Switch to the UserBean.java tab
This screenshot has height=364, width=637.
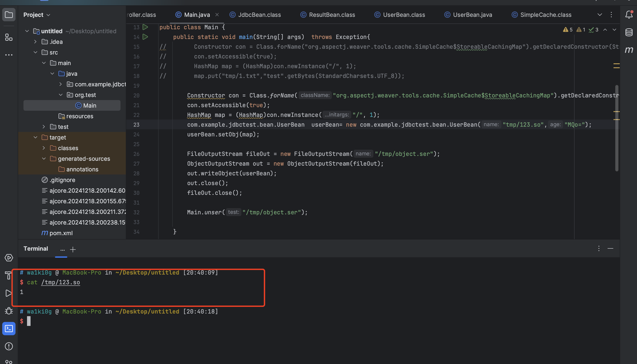(x=468, y=15)
